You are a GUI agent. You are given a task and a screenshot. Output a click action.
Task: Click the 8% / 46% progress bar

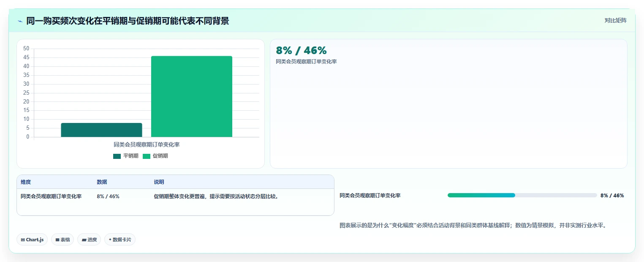coord(522,195)
